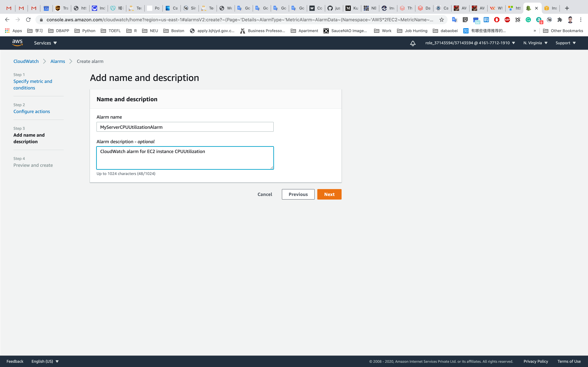588x367 pixels.
Task: Open the Grammarly extension icon
Action: coord(528,20)
